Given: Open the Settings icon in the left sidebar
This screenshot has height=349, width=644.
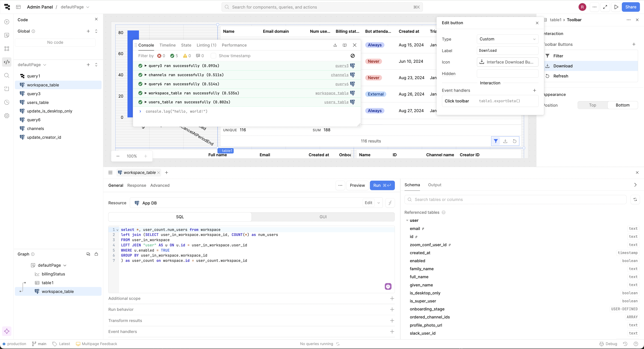Looking at the screenshot, I should [7, 115].
